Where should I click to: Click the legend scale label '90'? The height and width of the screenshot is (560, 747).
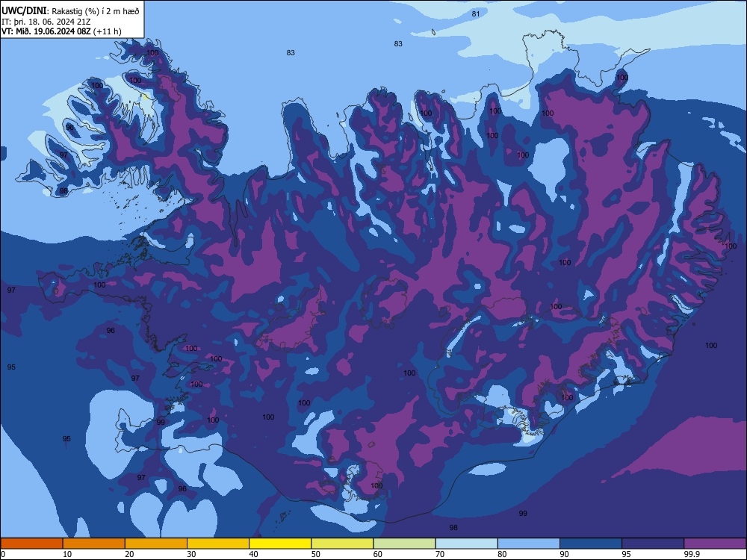coord(564,554)
